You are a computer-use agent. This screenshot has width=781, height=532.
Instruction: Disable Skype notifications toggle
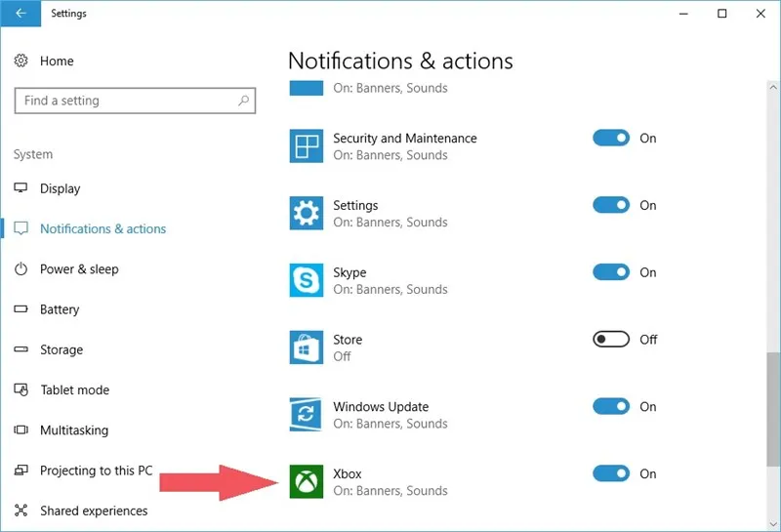tap(611, 272)
